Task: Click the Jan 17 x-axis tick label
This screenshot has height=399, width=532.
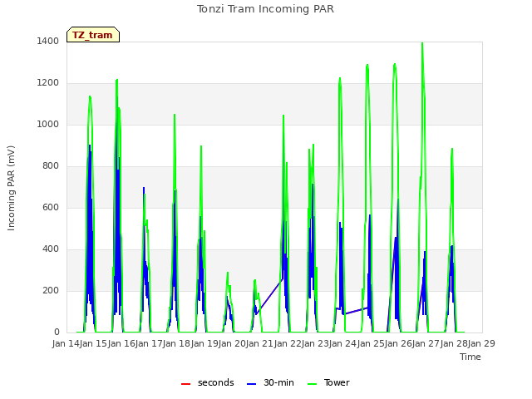Action: tap(149, 343)
